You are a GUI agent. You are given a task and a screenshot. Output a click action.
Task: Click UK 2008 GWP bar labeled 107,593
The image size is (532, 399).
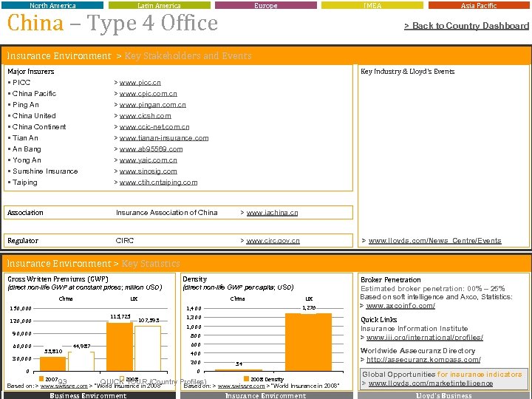[x=148, y=349]
